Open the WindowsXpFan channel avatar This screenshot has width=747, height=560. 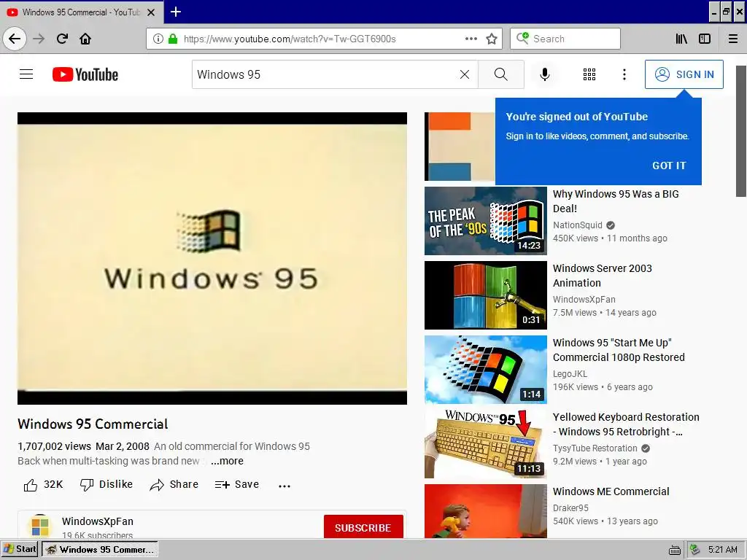tap(40, 526)
